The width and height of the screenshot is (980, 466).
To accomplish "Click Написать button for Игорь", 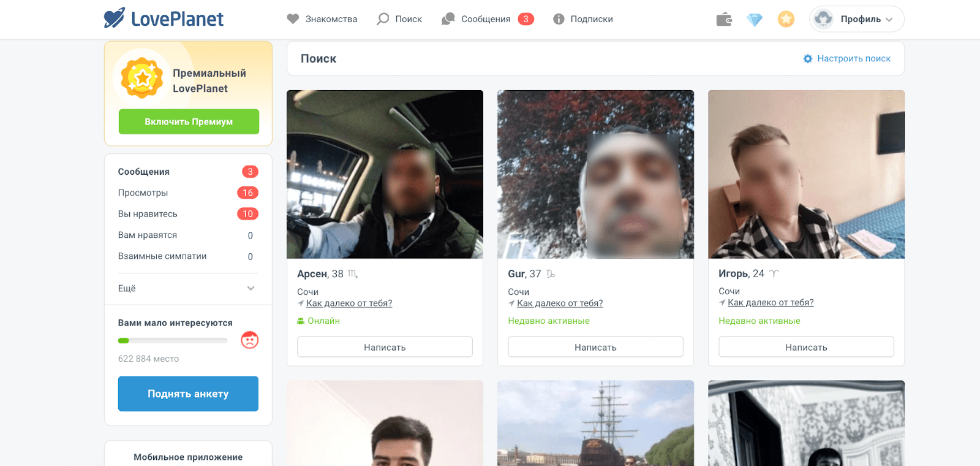I will point(806,347).
